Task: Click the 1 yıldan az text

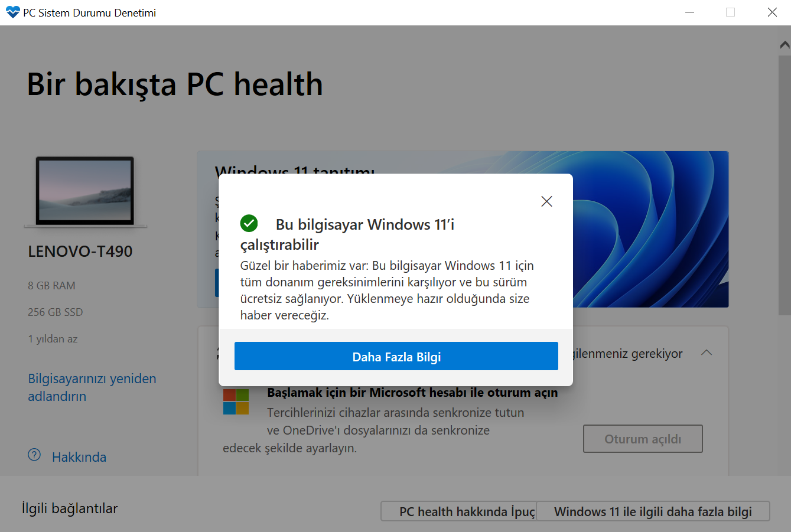Action: click(x=53, y=339)
